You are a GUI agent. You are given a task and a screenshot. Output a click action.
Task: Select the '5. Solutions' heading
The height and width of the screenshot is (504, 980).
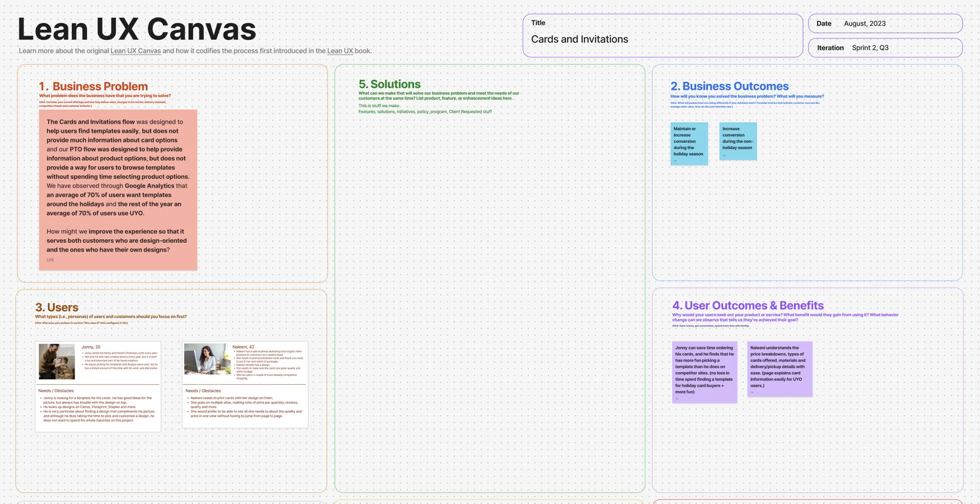pyautogui.click(x=389, y=84)
